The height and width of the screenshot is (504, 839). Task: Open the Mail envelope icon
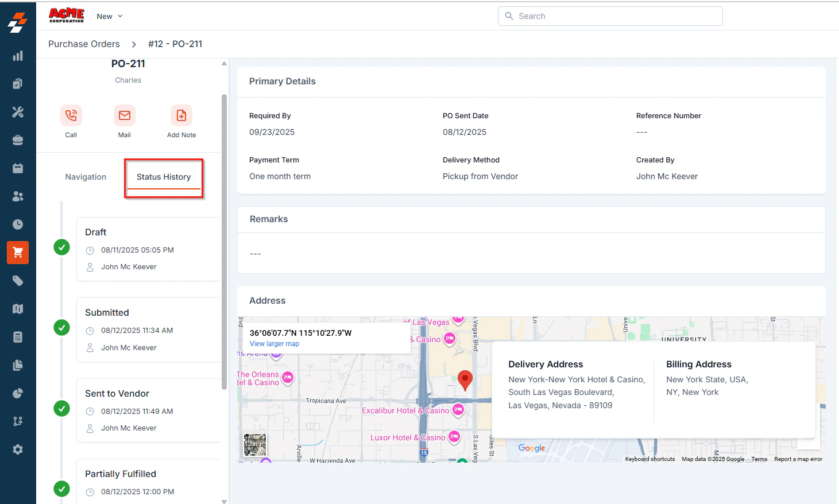[125, 115]
